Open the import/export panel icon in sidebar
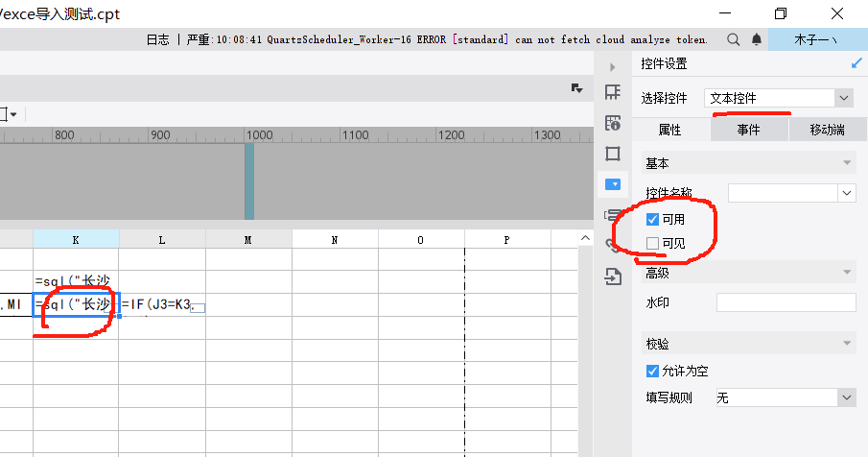Viewport: 868px width, 457px height. (x=613, y=276)
